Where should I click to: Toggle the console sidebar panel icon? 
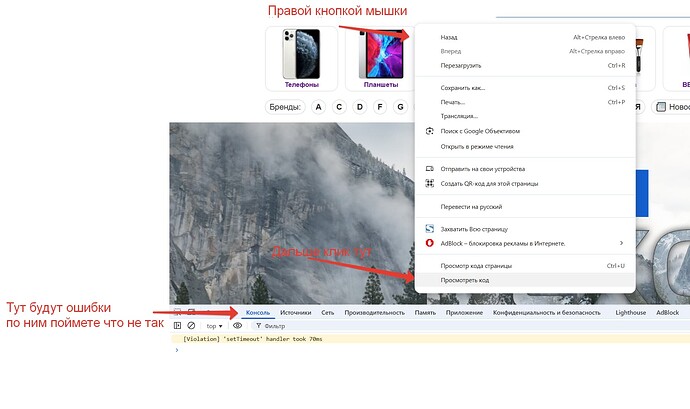(178, 326)
